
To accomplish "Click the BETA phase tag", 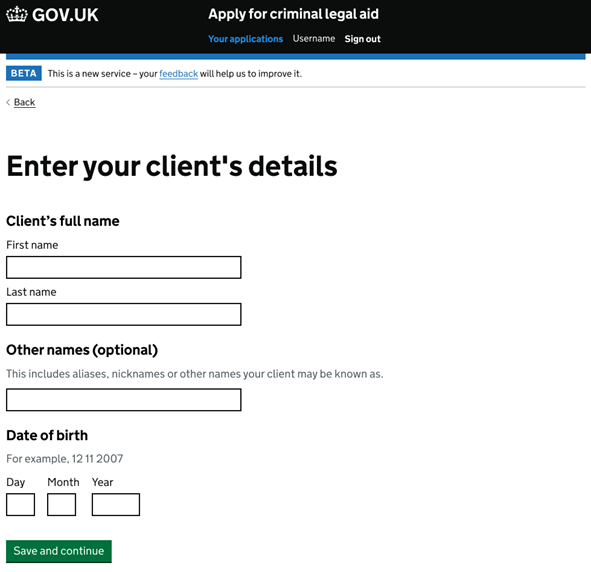I will coord(24,73).
